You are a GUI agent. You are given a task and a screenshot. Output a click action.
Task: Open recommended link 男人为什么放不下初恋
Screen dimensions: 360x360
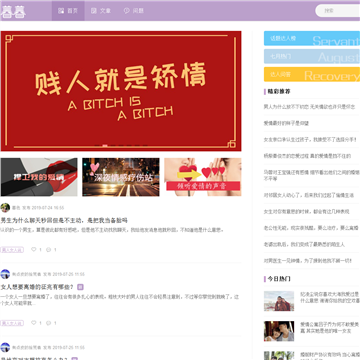(x=309, y=107)
